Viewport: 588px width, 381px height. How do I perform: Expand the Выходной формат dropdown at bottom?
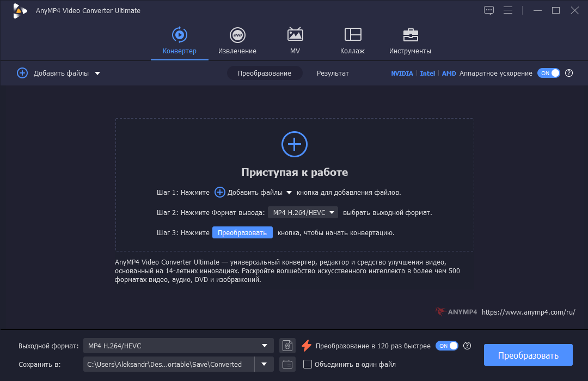[x=179, y=346]
